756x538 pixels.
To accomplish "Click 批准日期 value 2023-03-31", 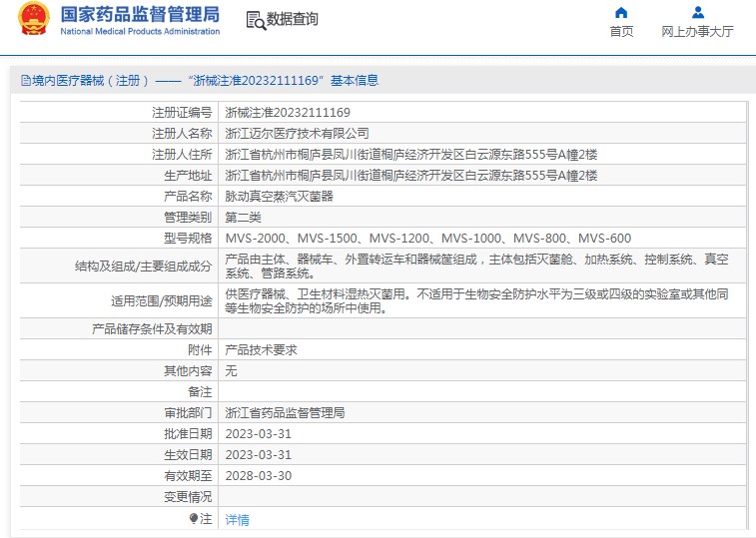I will pyautogui.click(x=259, y=434).
